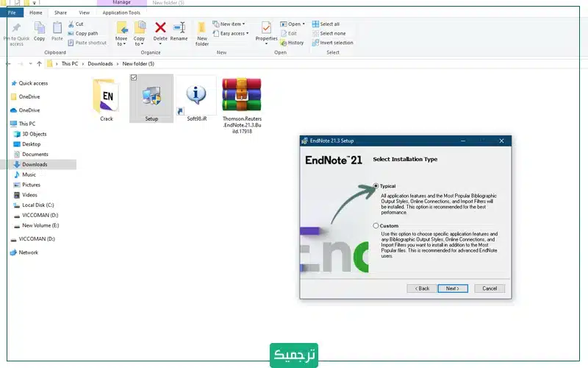Open recent locations dropdown arrow
588x368 pixels.
(30, 64)
